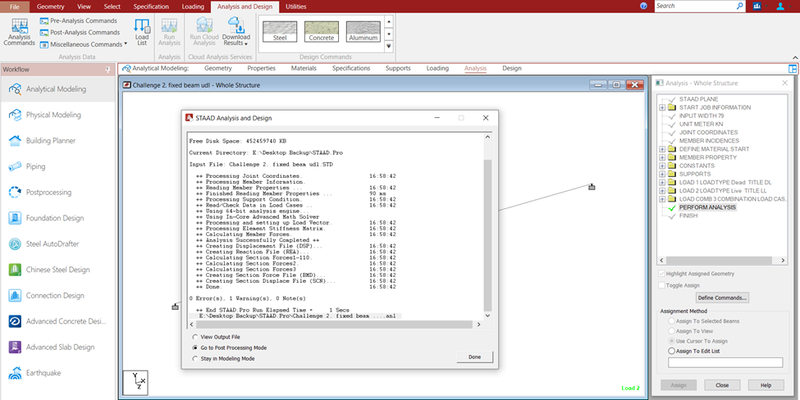Select Aluminum design command
Viewport: 800px width, 400px height.
click(x=363, y=32)
